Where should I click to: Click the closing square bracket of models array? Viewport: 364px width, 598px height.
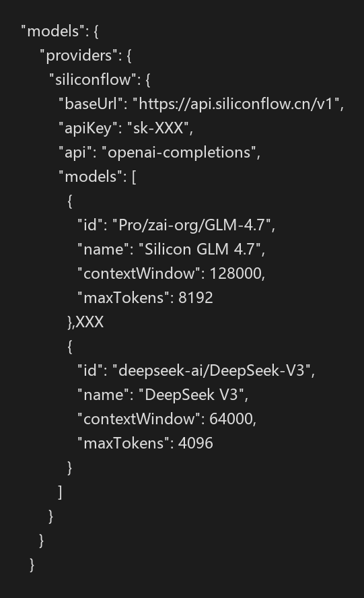(61, 492)
